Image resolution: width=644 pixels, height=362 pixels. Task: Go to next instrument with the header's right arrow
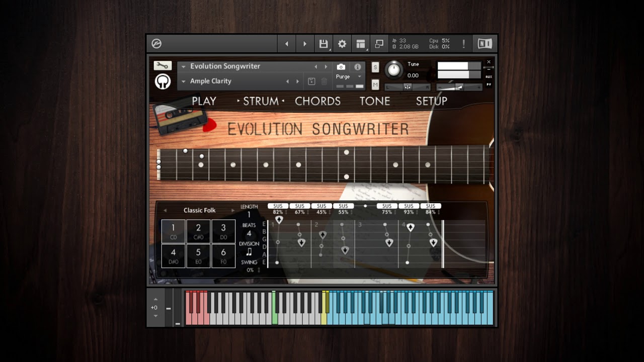point(304,44)
